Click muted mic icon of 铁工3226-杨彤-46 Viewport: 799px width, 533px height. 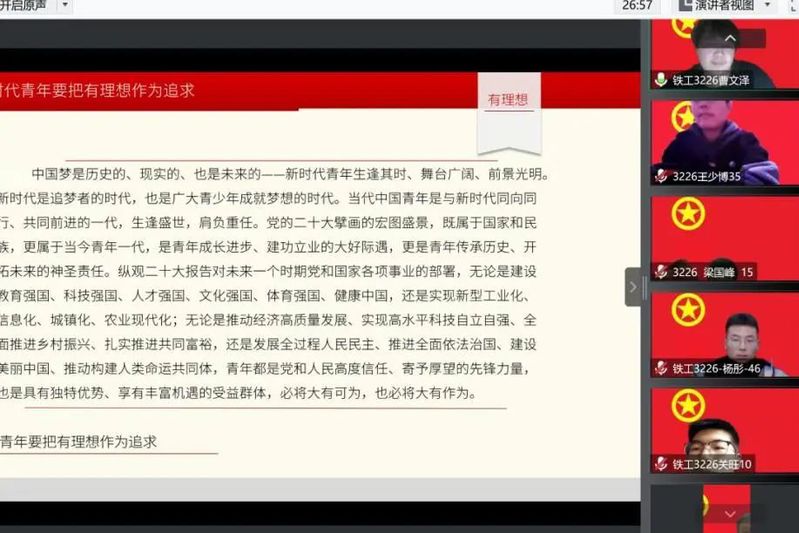pos(661,368)
